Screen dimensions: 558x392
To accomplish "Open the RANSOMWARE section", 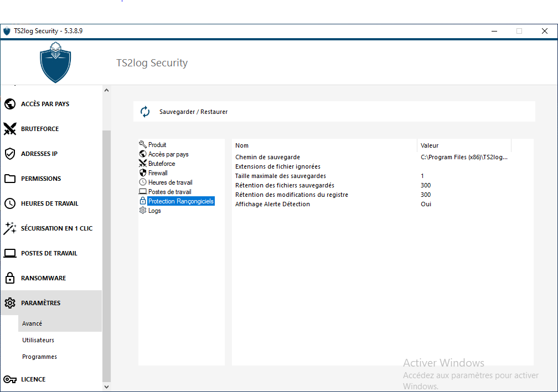I will [51, 278].
